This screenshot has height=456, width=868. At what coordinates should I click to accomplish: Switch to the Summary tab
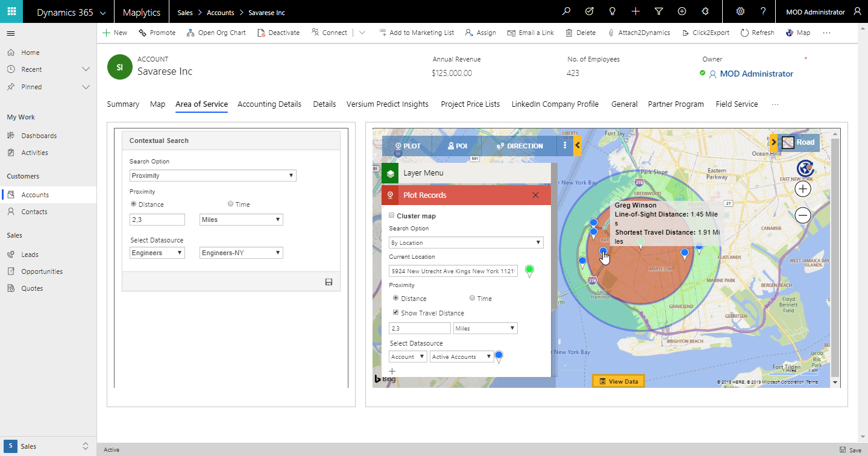(123, 104)
